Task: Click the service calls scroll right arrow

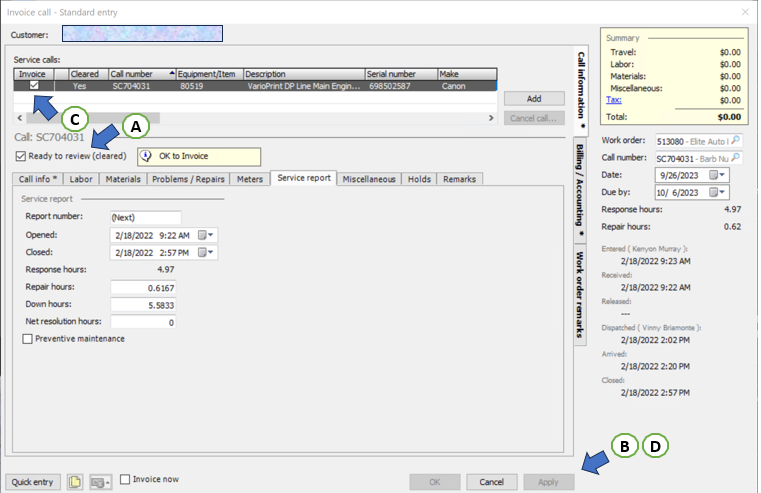Action: coord(491,118)
